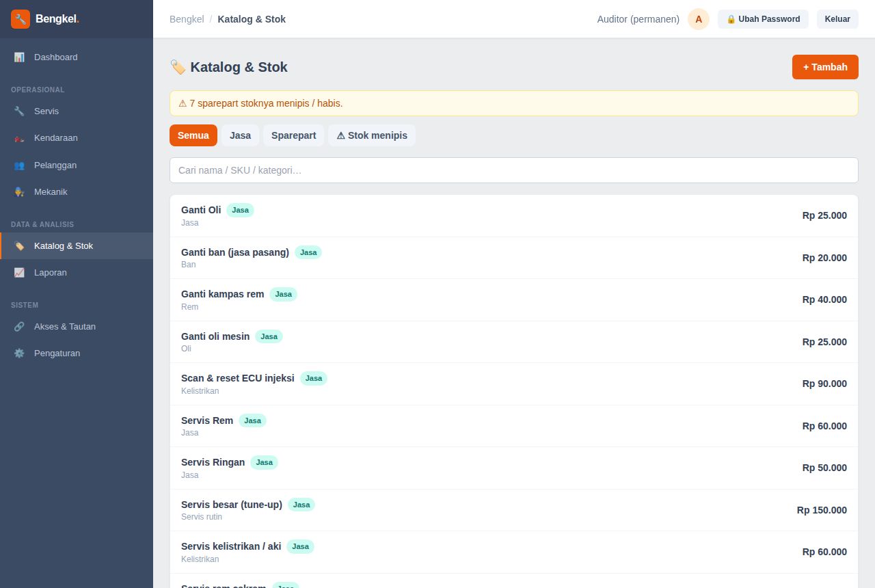The image size is (875, 588).
Task: Click the user avatar circle labeled A
Action: 699,19
